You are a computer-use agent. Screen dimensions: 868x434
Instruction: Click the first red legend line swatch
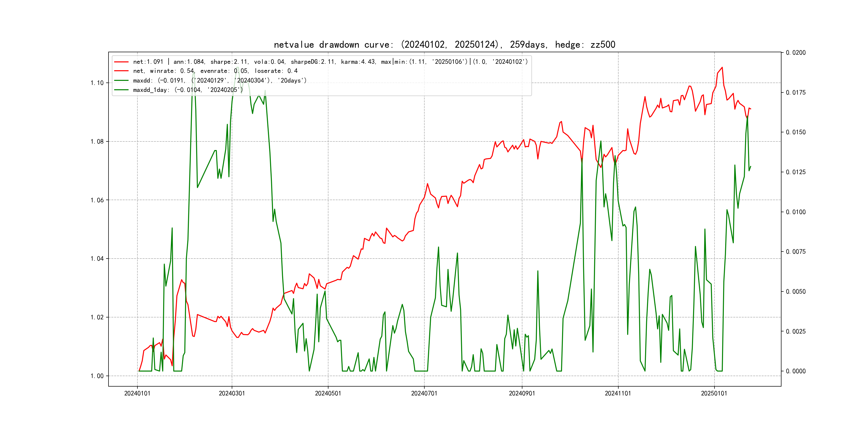point(121,62)
